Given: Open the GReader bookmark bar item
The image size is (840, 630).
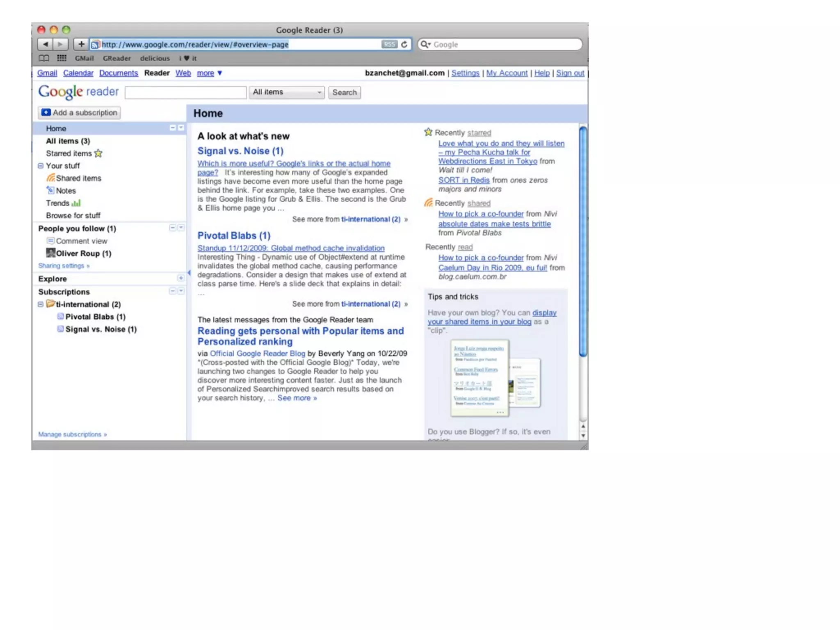Looking at the screenshot, I should pos(116,58).
